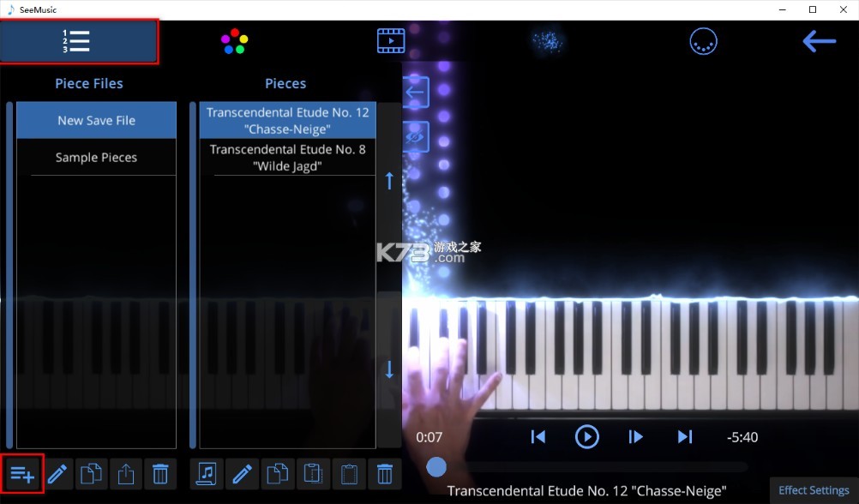
Task: Toggle the eye icon to hide overlay controls
Action: tap(415, 137)
